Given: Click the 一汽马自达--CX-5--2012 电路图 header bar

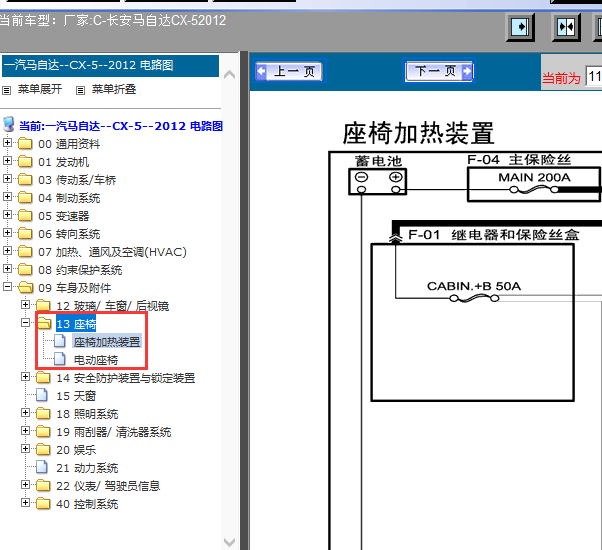Looking at the screenshot, I should click(x=111, y=66).
